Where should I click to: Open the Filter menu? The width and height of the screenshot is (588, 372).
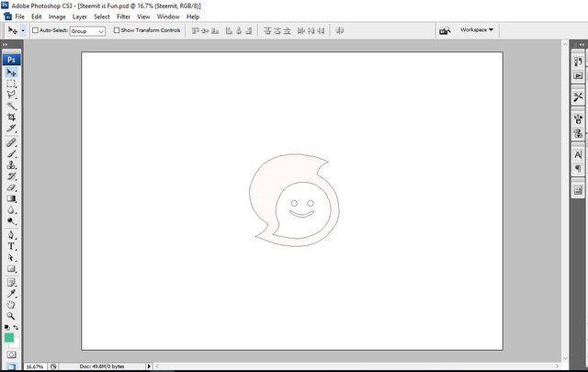[123, 17]
